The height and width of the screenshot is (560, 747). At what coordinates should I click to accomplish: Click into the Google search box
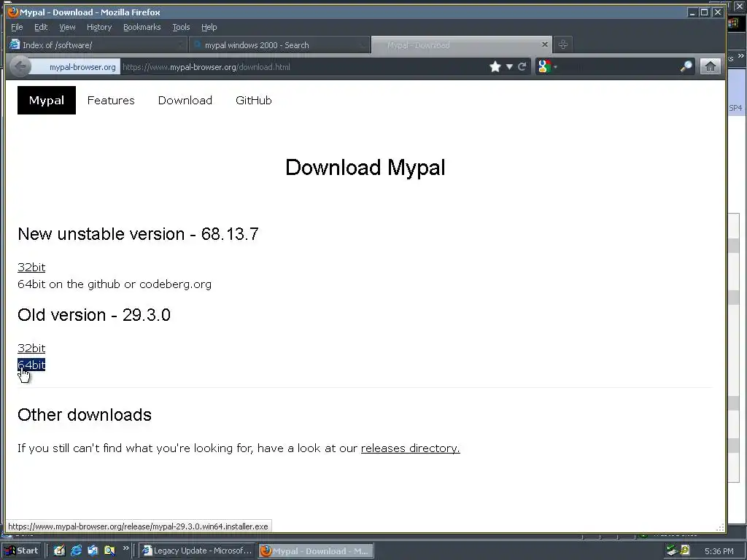pos(617,66)
